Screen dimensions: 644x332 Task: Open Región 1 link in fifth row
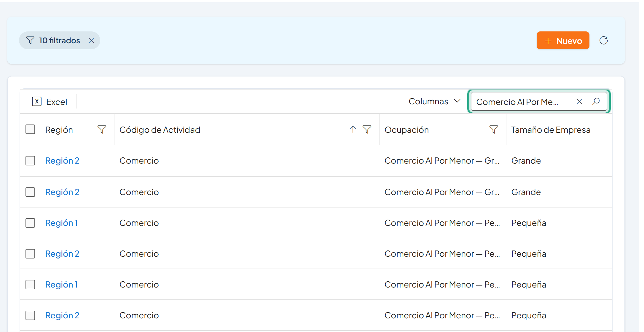(x=61, y=285)
